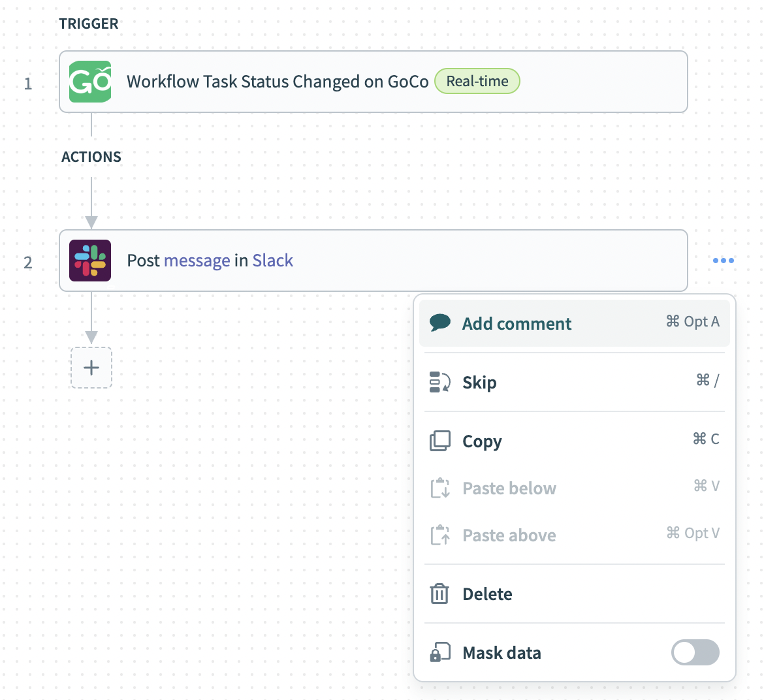Click the GoCo app icon in trigger
764x700 pixels.
coord(90,82)
